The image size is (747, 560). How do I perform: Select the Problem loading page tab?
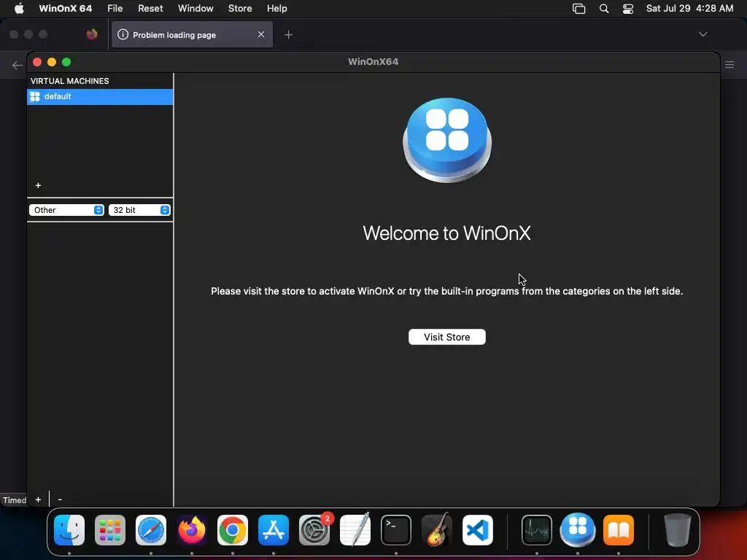pyautogui.click(x=192, y=35)
